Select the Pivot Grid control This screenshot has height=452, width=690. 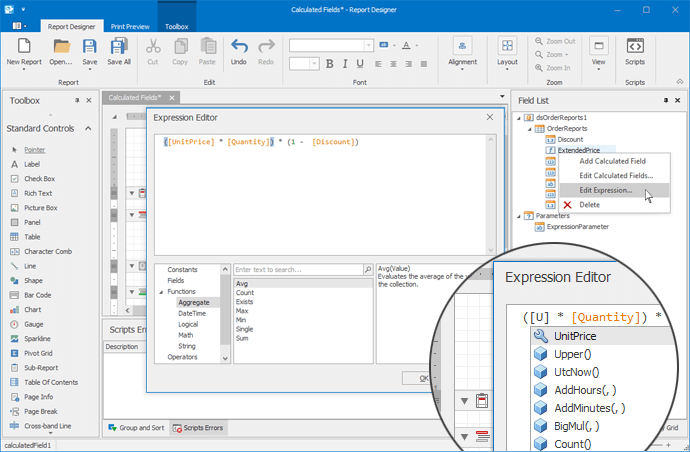coord(39,352)
